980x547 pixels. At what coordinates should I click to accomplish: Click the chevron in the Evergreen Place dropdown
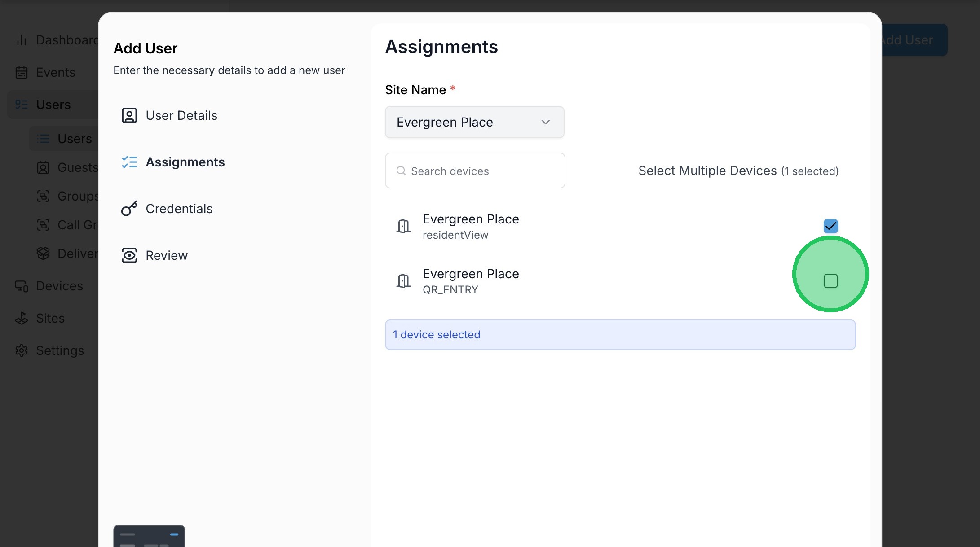pos(545,122)
